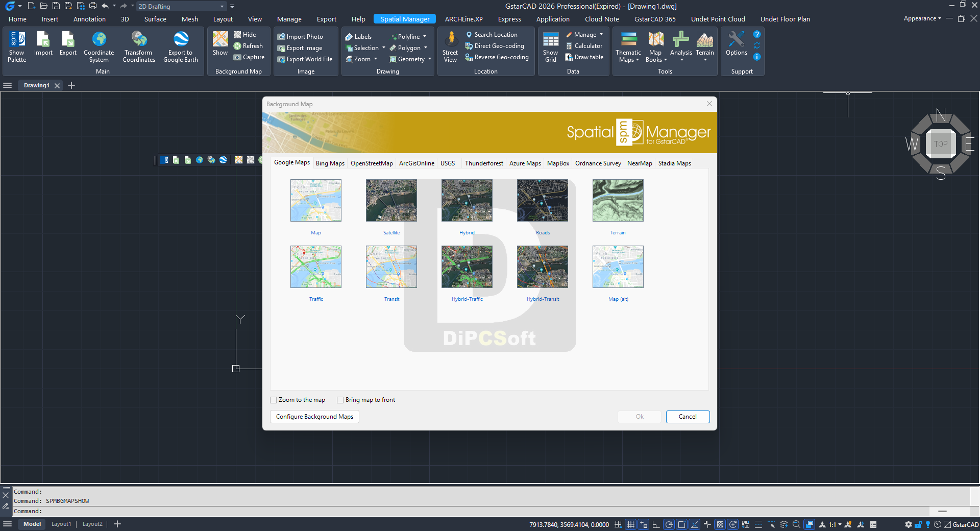The width and height of the screenshot is (980, 531).
Task: Switch to the Bing Maps tab
Action: [x=330, y=163]
